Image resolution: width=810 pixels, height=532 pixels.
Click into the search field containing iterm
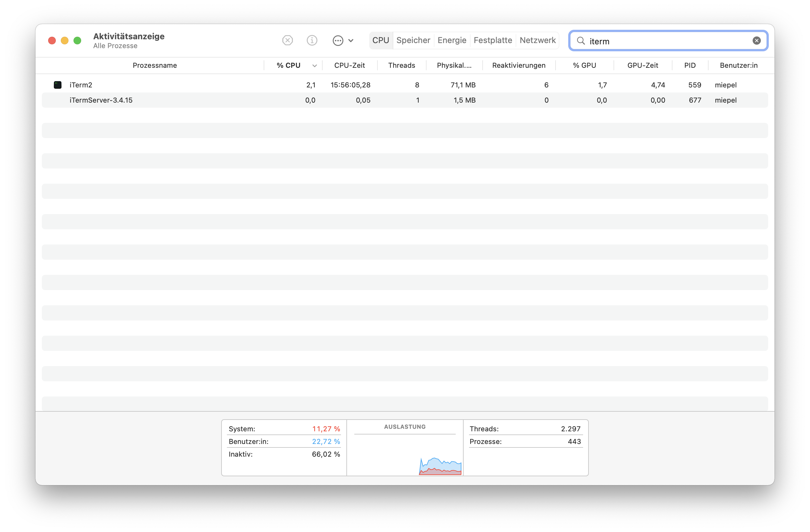point(667,41)
